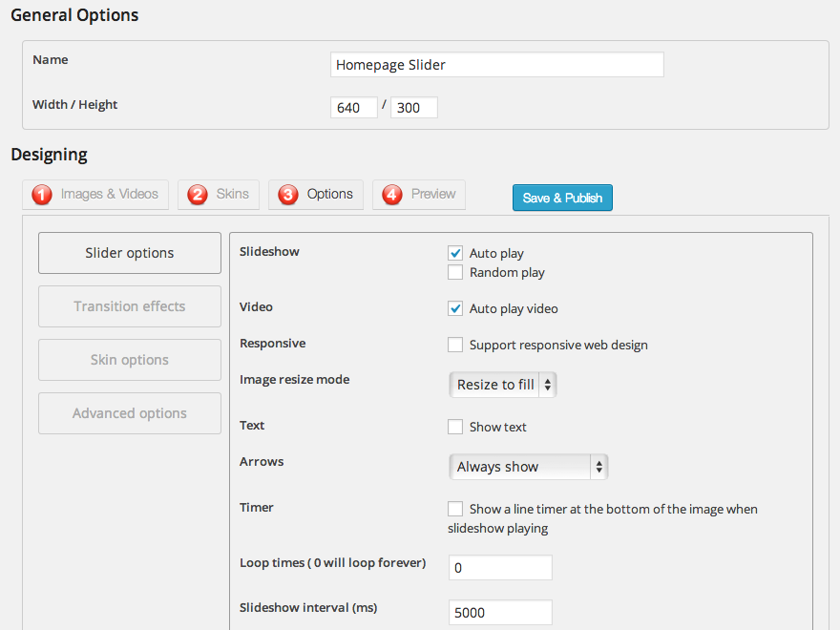Open the Skin options section
840x630 pixels.
point(130,360)
